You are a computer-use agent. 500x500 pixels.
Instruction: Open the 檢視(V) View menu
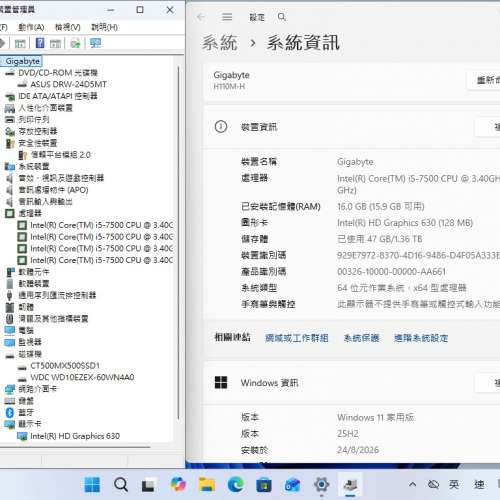[x=68, y=27]
